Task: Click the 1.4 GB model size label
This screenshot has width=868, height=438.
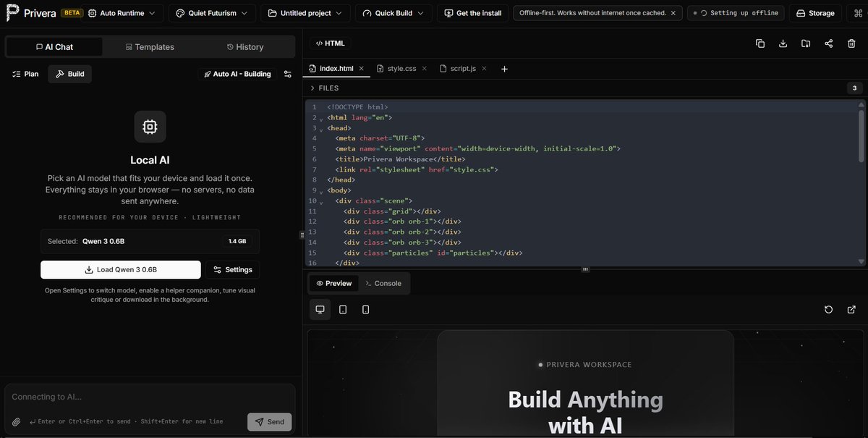Action: [237, 241]
